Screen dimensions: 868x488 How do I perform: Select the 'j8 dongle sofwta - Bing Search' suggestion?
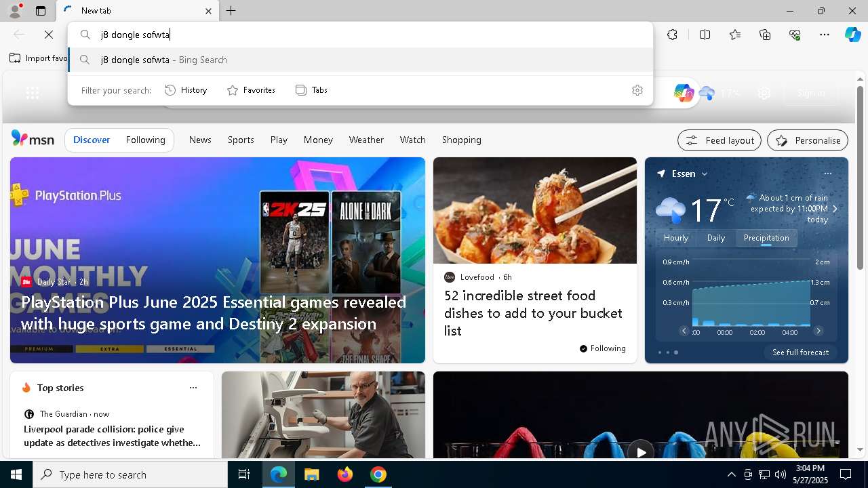click(x=361, y=60)
